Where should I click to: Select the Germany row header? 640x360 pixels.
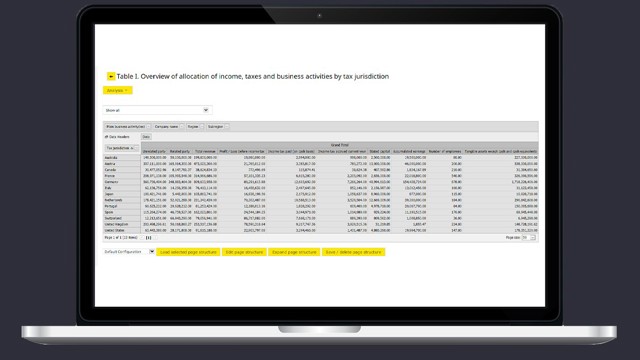click(x=122, y=182)
